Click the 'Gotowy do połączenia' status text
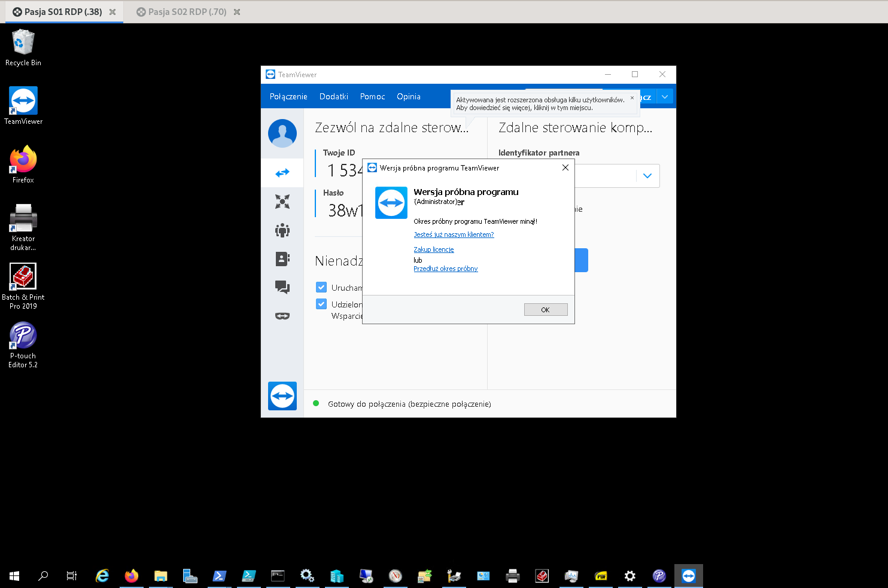The image size is (888, 588). pos(409,404)
